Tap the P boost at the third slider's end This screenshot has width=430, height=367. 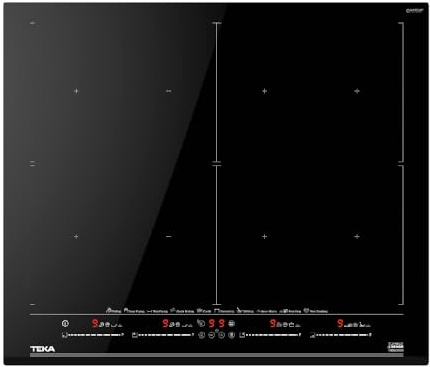[300, 334]
